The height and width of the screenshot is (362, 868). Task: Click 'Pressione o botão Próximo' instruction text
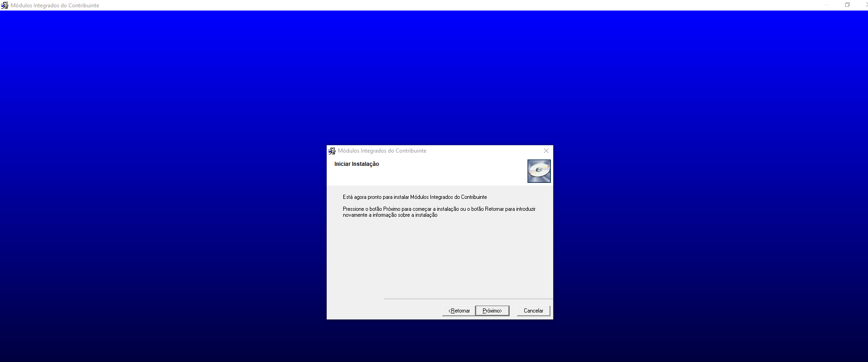(439, 212)
